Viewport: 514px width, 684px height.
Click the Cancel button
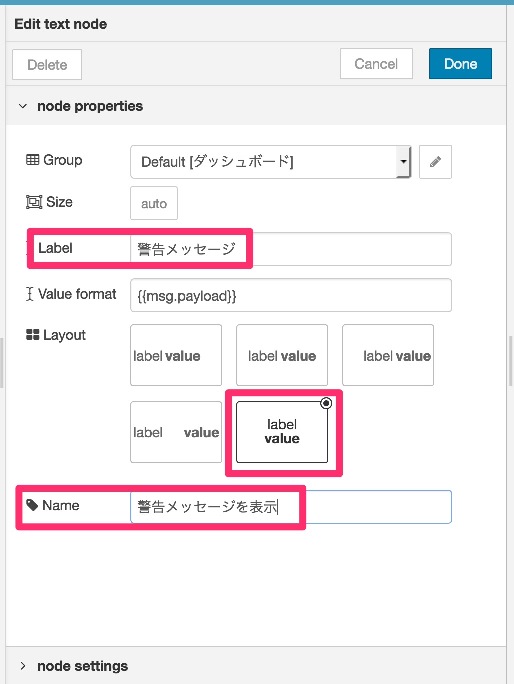tap(376, 64)
